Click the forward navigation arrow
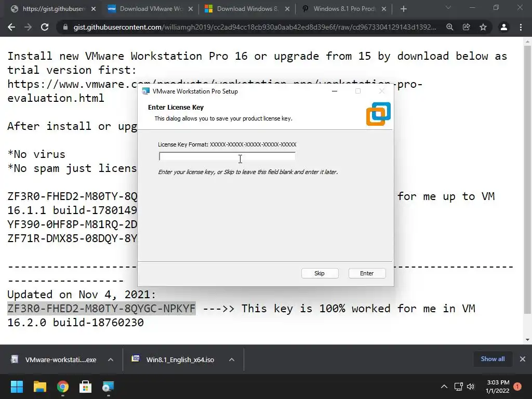This screenshot has height=399, width=532. coord(28,27)
